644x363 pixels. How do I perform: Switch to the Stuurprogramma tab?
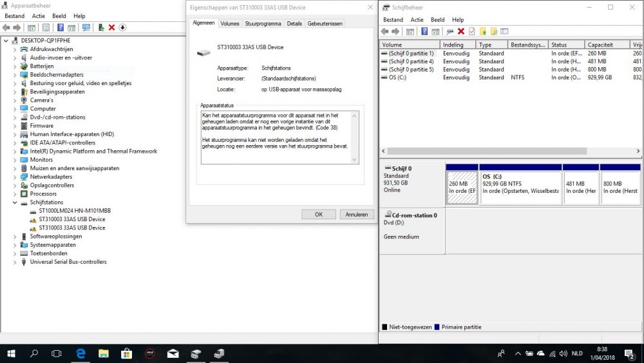click(263, 23)
